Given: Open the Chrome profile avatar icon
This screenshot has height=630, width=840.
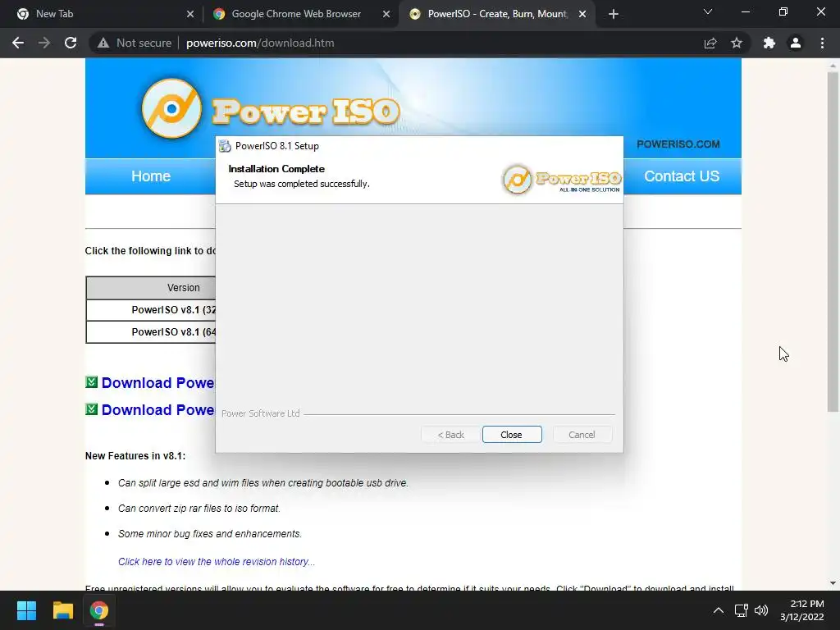Looking at the screenshot, I should click(x=796, y=43).
